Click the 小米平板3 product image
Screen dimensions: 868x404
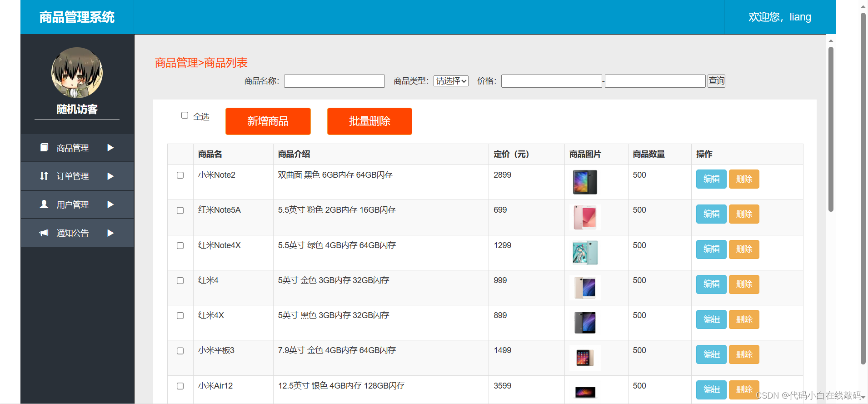(x=585, y=358)
